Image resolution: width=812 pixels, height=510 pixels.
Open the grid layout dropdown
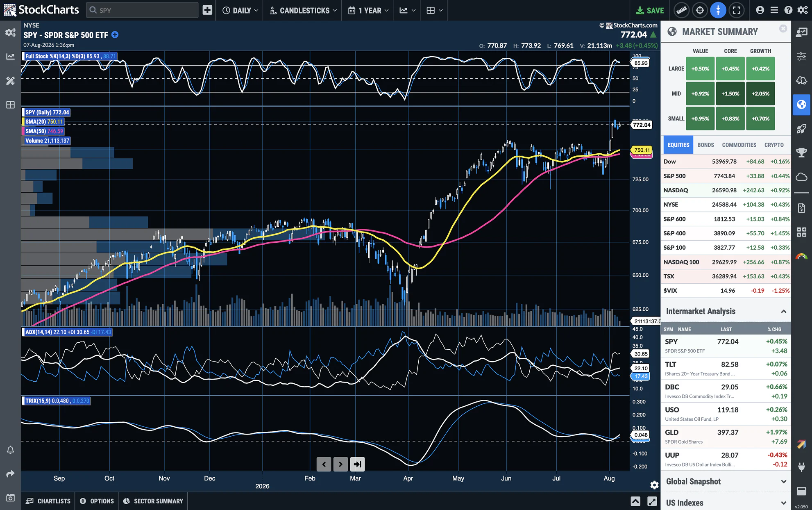(434, 10)
